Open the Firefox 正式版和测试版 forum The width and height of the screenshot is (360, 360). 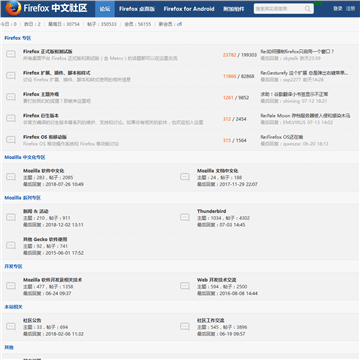[48, 51]
